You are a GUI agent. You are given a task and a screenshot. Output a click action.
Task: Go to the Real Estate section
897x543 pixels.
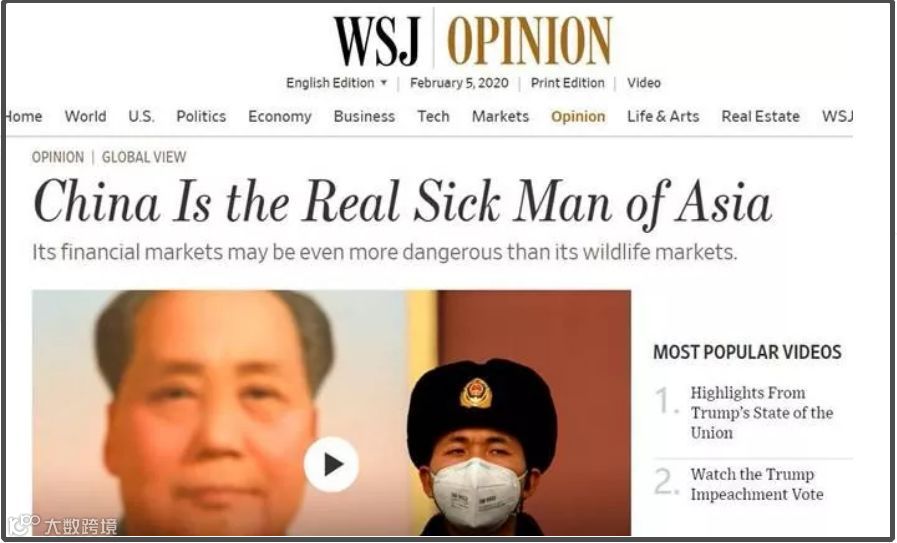pyautogui.click(x=760, y=116)
